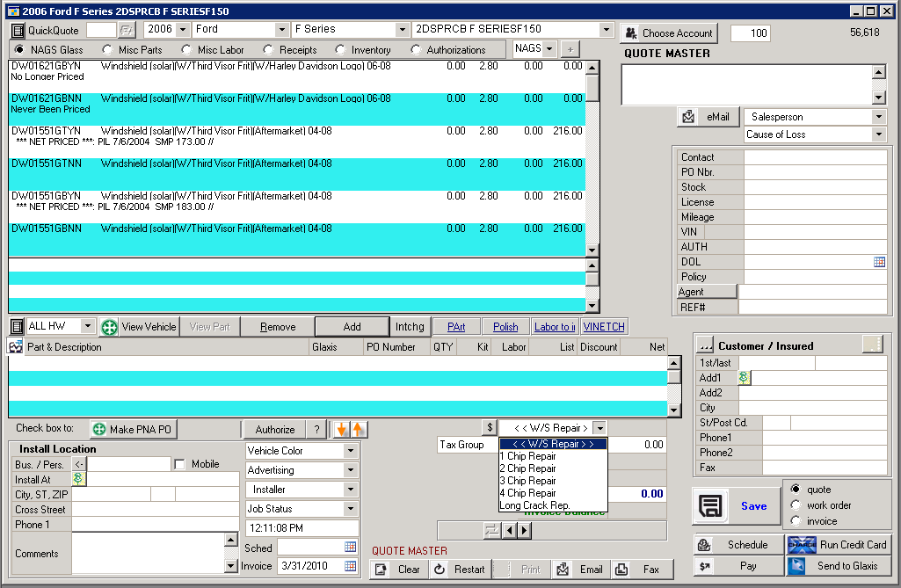
Task: Open the Cause of Loss dropdown
Action: (x=879, y=134)
